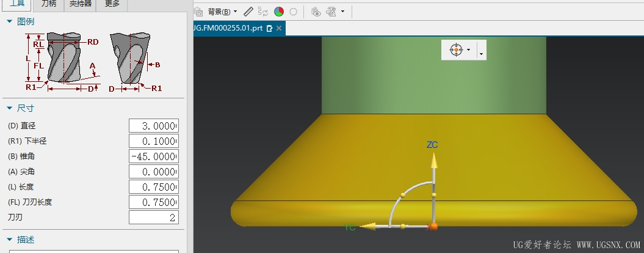644x253 pixels.
Task: Click the (D) 直径 input field
Action: (x=154, y=126)
